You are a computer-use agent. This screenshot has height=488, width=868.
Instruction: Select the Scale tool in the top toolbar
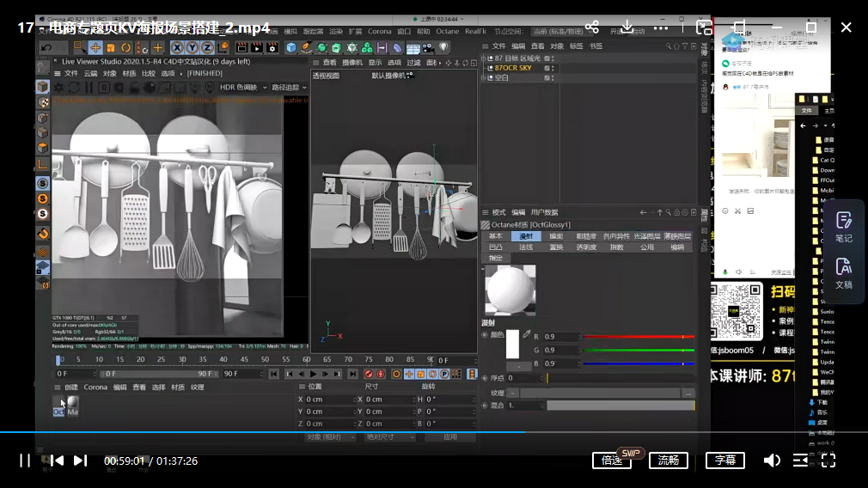(111, 47)
